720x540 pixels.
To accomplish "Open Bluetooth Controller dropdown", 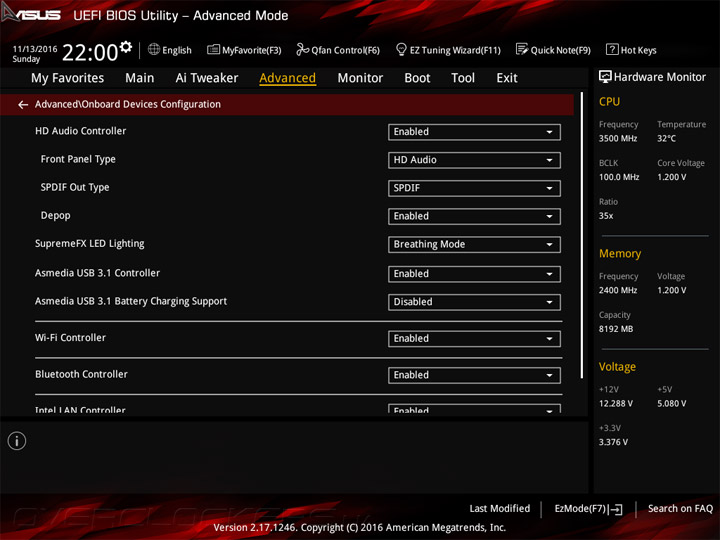I will pos(474,375).
